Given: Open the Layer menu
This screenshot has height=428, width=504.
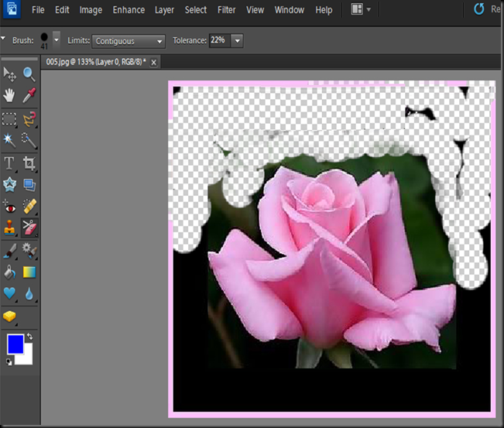Looking at the screenshot, I should point(164,10).
